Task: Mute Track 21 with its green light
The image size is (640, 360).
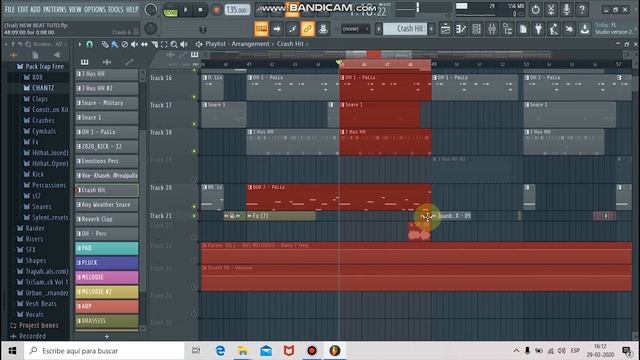Action: coord(194,216)
